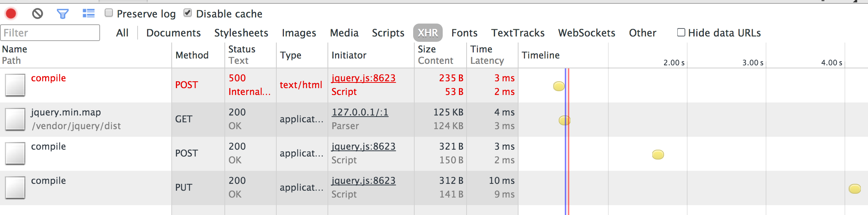Screen dimensions: 868x215
Task: Open jquery.js:8623 initiator link of failed request
Action: coord(363,78)
